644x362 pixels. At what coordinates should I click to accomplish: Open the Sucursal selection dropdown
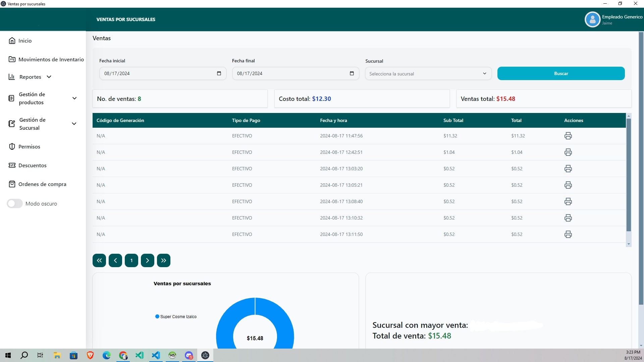[428, 73]
